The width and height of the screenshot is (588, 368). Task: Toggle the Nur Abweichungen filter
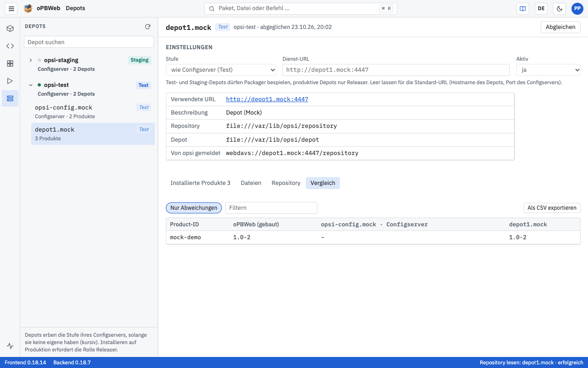click(194, 208)
